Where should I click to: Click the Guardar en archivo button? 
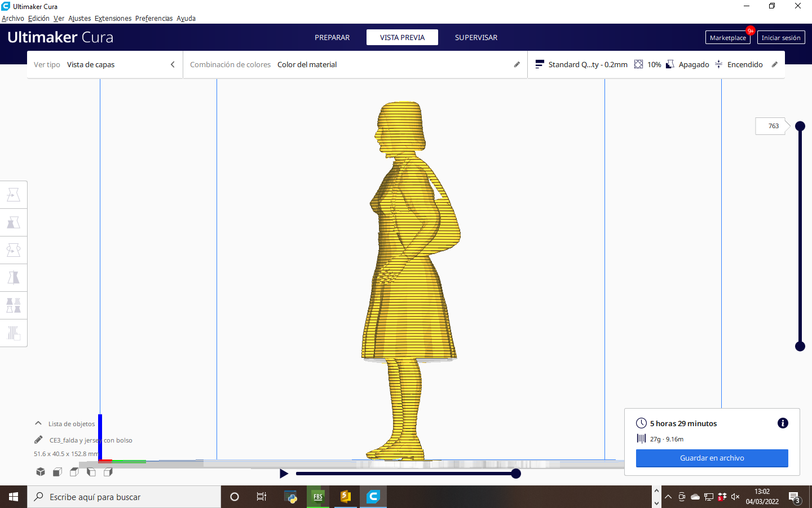712,458
